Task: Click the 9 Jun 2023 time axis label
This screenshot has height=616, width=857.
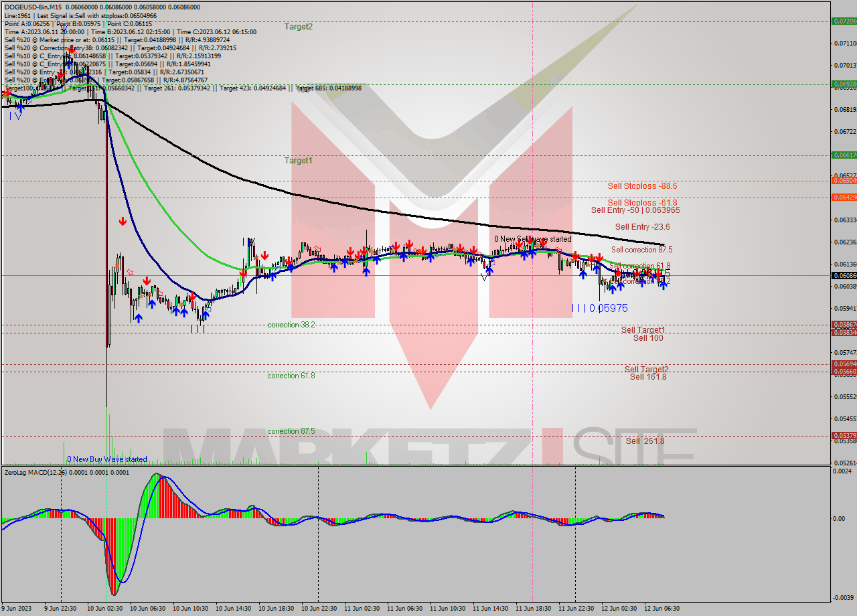Action: [16, 609]
